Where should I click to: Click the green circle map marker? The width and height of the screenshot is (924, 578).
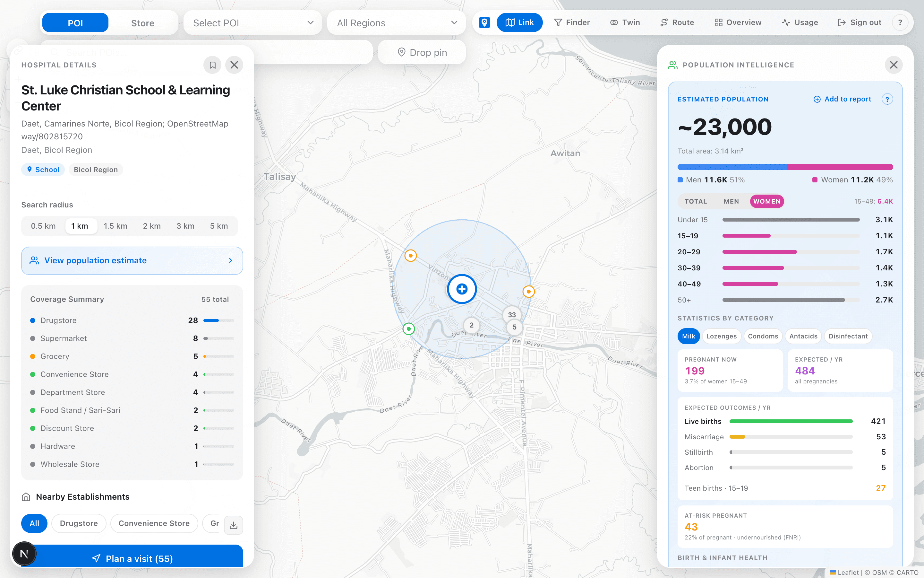click(408, 329)
